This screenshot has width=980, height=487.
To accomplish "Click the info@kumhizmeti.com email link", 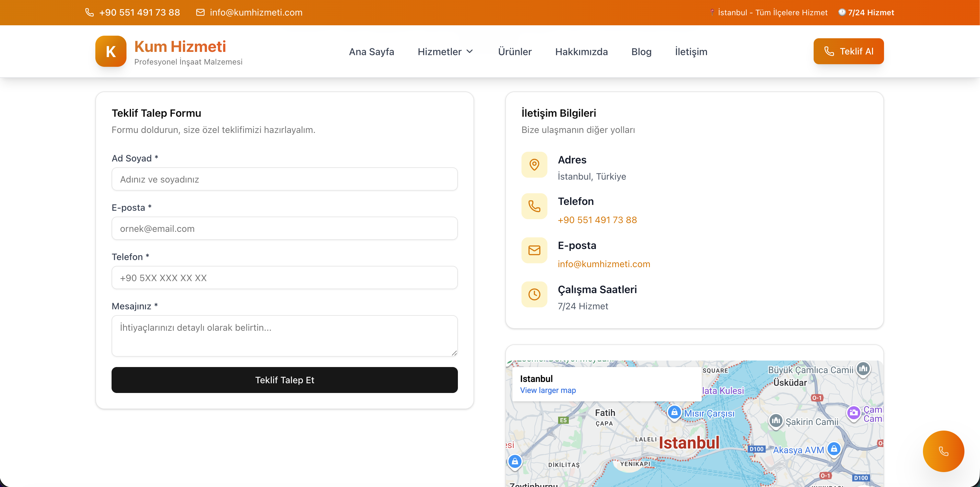I will pyautogui.click(x=604, y=264).
